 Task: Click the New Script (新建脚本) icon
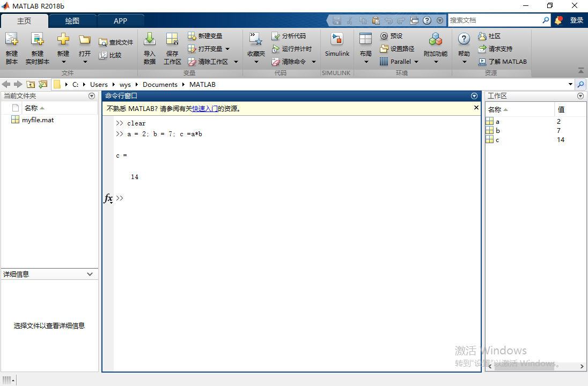(x=12, y=39)
